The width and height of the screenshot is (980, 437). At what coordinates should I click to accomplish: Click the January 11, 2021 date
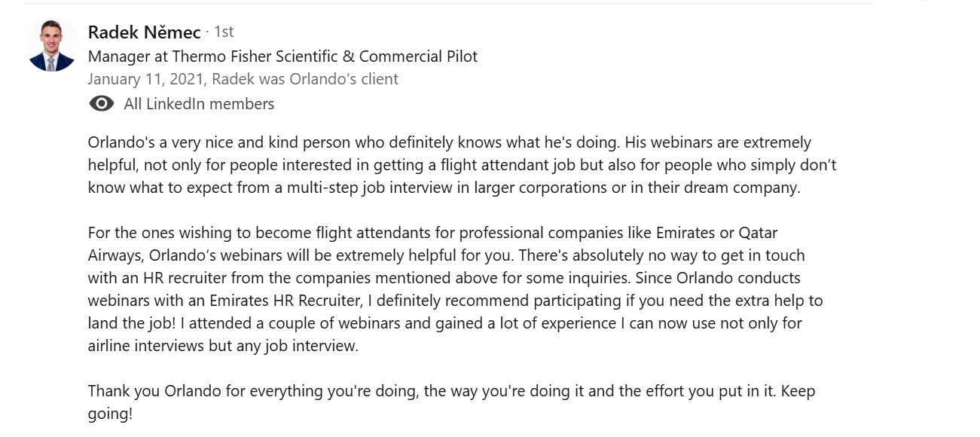(147, 79)
